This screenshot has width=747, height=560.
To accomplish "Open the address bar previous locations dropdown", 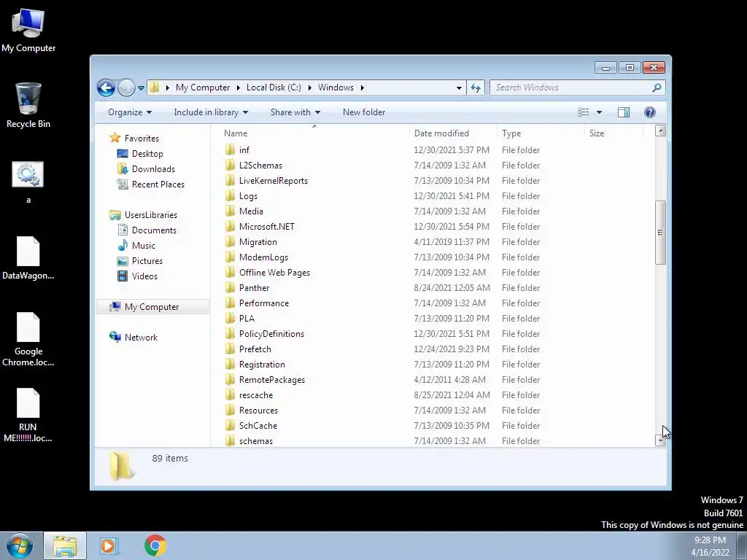I will point(459,87).
